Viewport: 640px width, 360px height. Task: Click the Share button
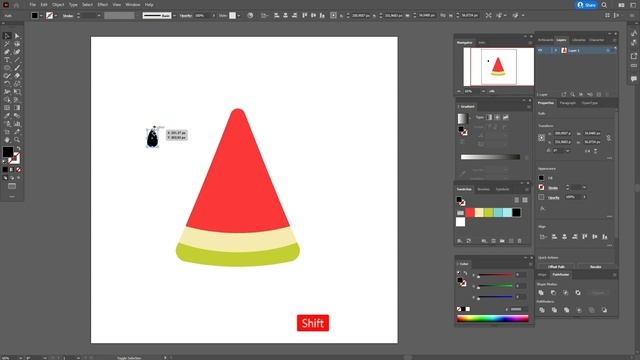pyautogui.click(x=586, y=5)
